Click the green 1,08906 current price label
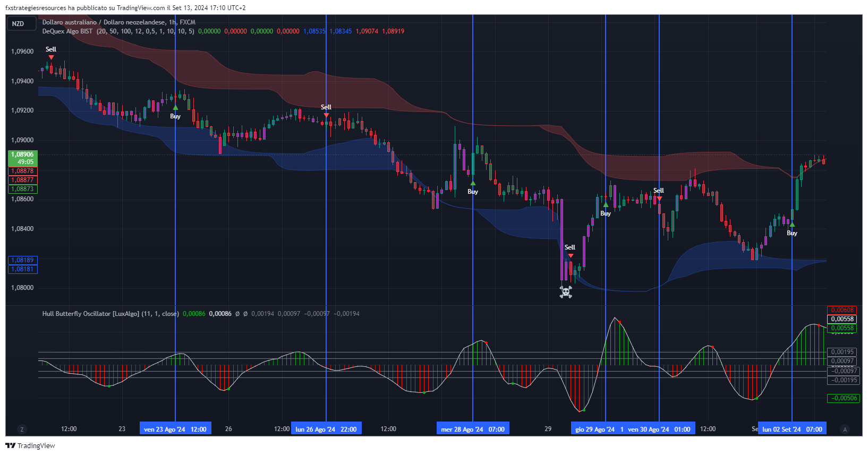This screenshot has width=868, height=455. coord(22,158)
